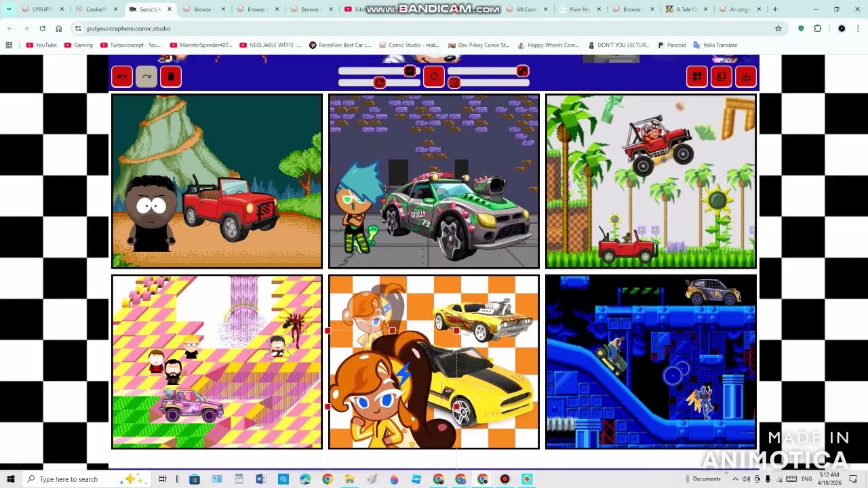Open the Gaming bookmark
Image resolution: width=868 pixels, height=488 pixels.
pyautogui.click(x=79, y=45)
